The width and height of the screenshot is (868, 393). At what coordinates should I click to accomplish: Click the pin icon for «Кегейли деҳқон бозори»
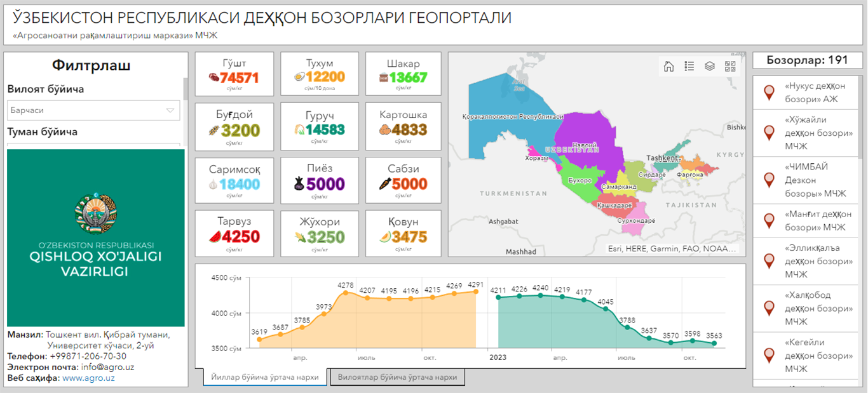(769, 356)
